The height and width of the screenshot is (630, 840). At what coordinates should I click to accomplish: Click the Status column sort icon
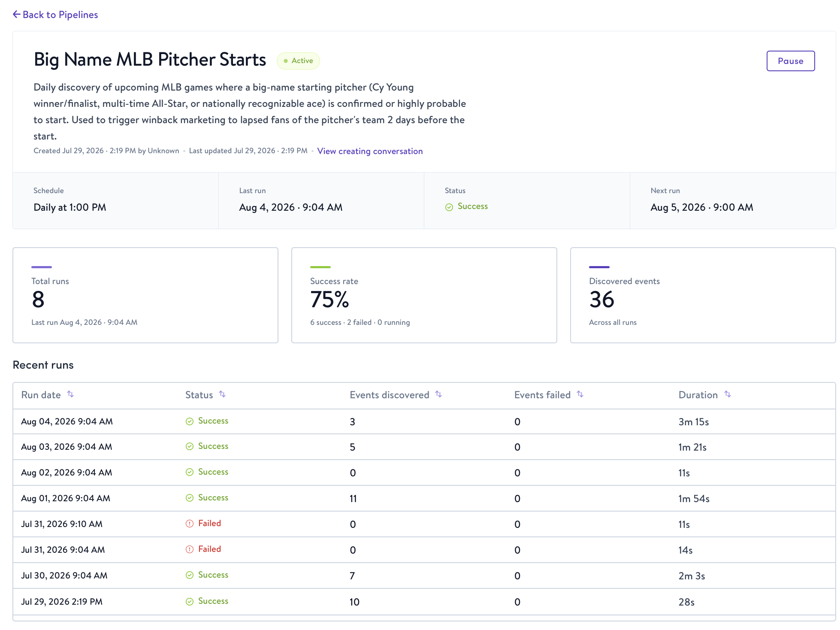tap(222, 394)
